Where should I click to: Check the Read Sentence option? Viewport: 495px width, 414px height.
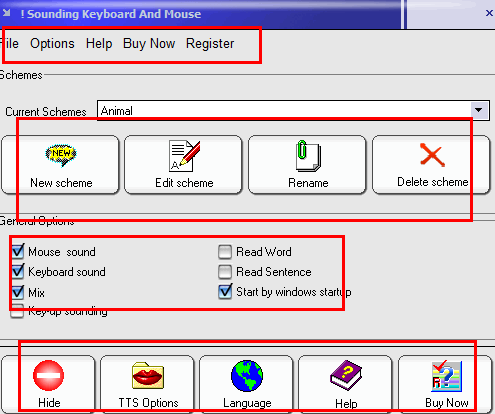(225, 272)
